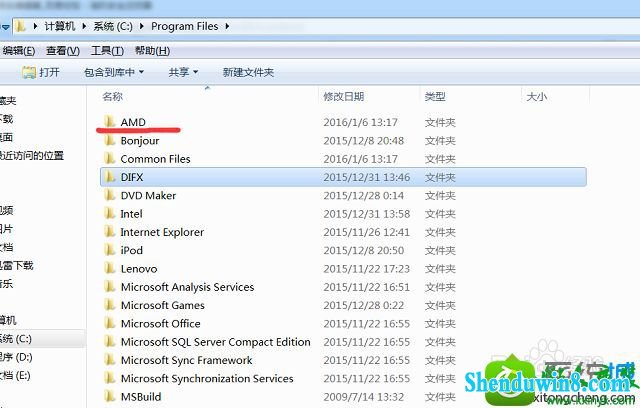Sort by the 修改日期 column header

click(344, 97)
